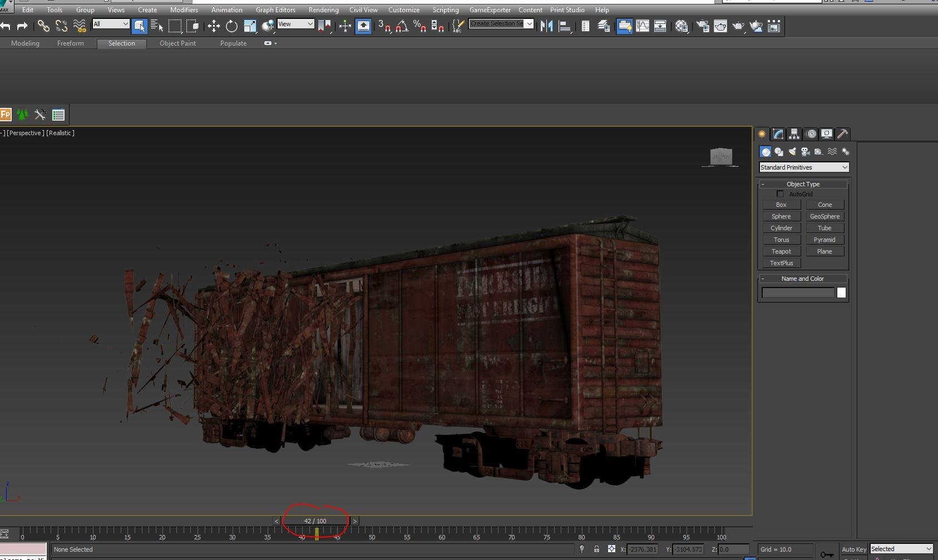
Task: Expand the selection filter All dropdown
Action: (111, 24)
